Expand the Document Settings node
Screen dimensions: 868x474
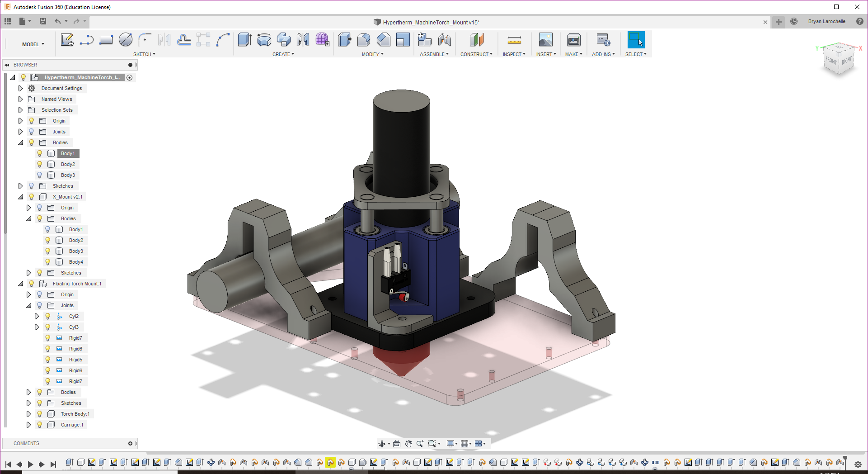20,88
